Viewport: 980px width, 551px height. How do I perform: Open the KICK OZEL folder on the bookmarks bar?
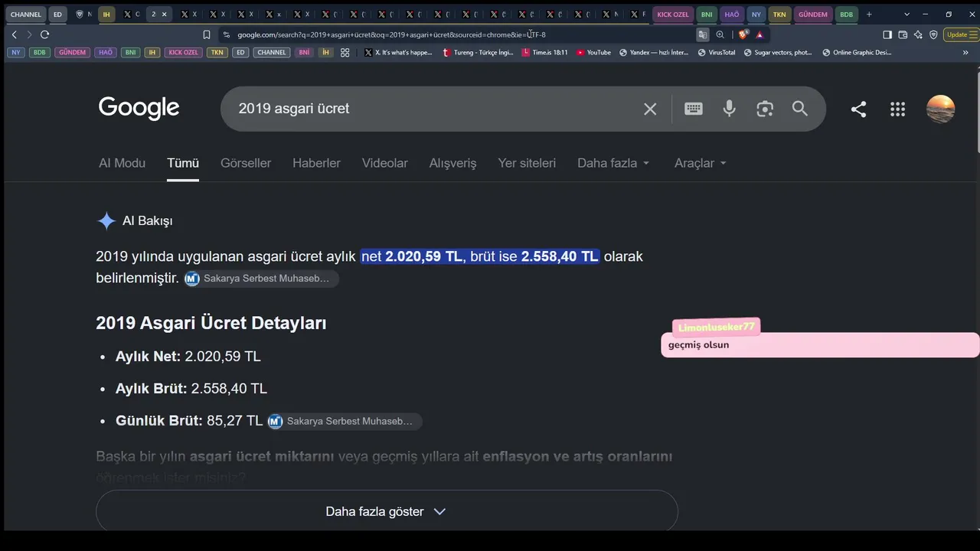click(x=184, y=53)
